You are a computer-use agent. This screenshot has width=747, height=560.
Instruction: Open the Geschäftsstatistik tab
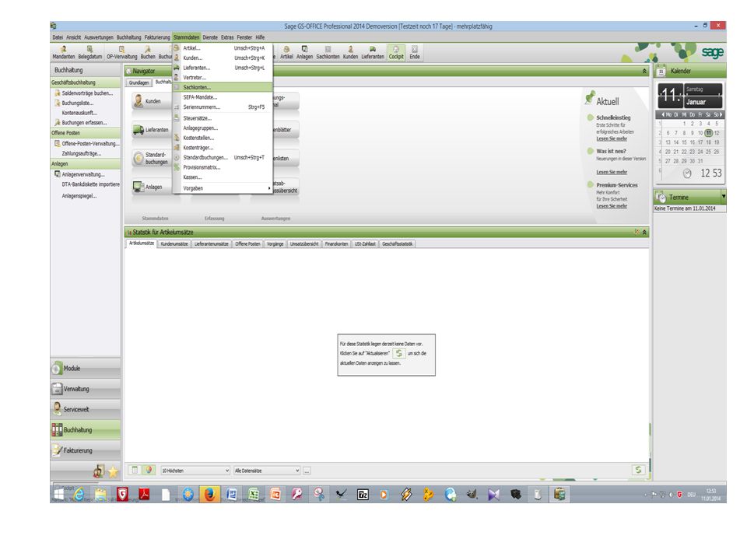[398, 243]
